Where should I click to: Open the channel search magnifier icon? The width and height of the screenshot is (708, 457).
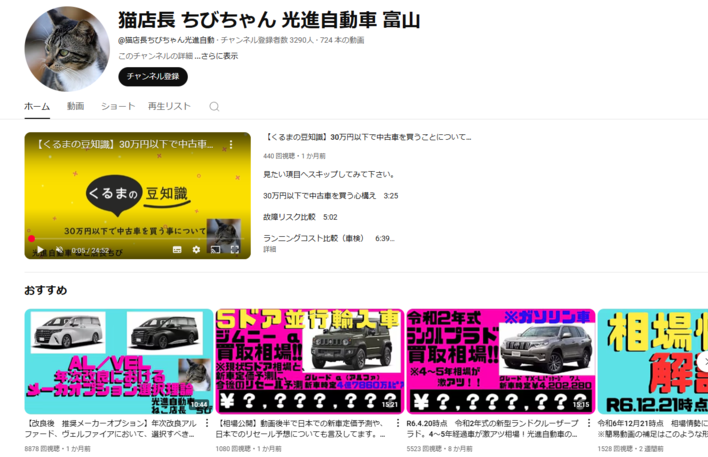pyautogui.click(x=214, y=106)
